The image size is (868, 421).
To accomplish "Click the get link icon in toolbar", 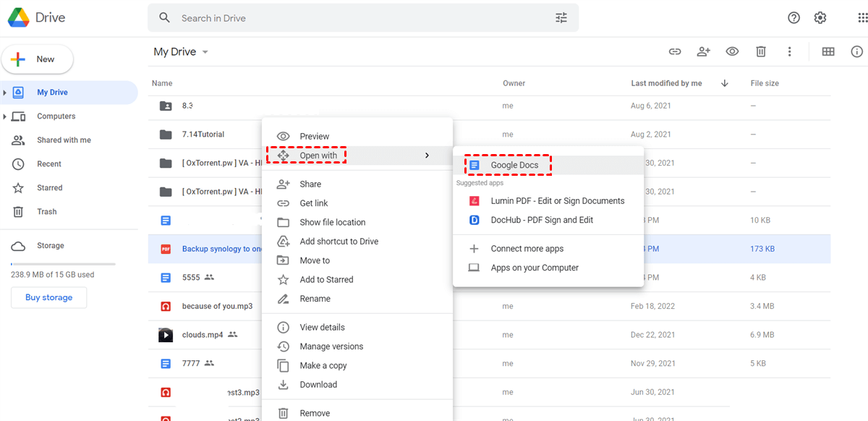I will pos(674,51).
